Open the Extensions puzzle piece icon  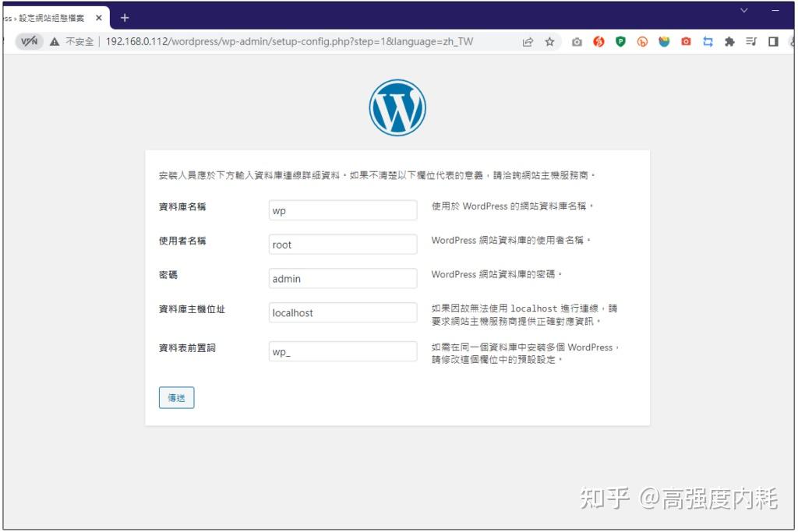(728, 41)
